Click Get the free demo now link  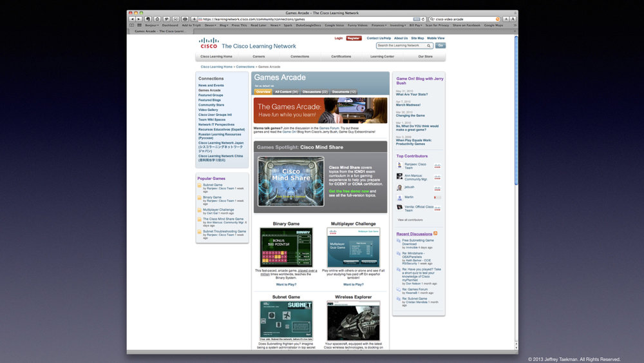[x=348, y=191]
